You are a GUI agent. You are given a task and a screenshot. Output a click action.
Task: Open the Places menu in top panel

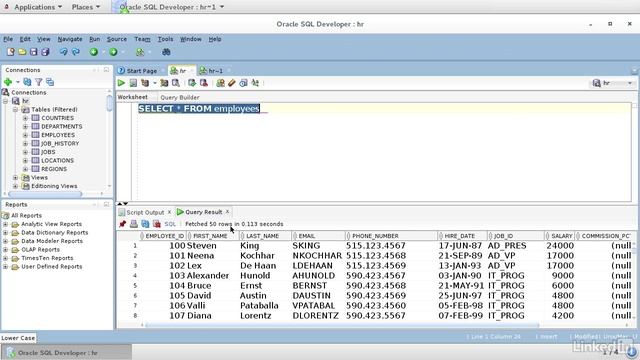86,7
